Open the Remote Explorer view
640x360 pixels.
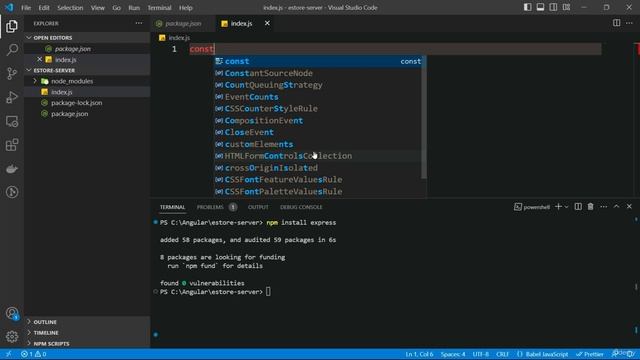[12, 121]
